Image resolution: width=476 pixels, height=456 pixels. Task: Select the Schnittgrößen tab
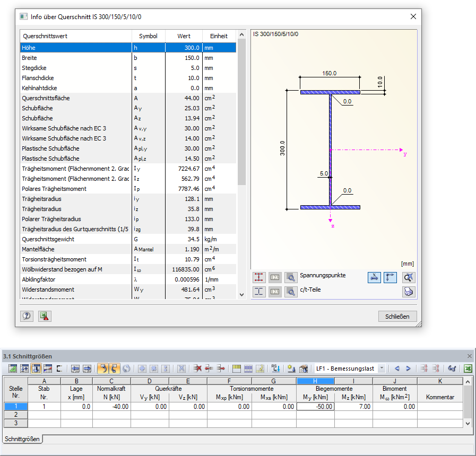[x=22, y=439]
